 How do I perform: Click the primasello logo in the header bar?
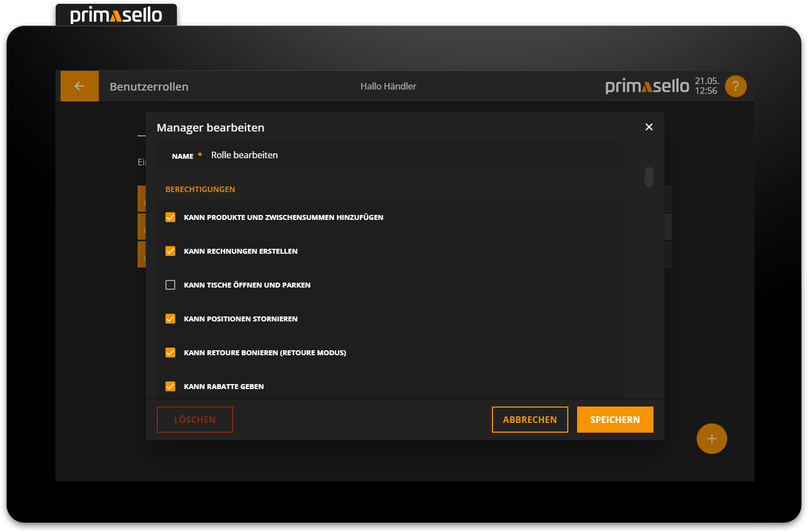click(x=647, y=86)
